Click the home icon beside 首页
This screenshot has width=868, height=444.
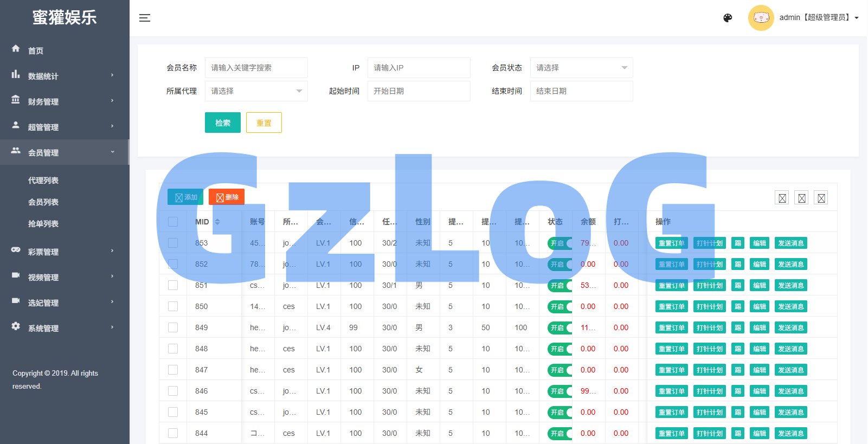click(16, 49)
